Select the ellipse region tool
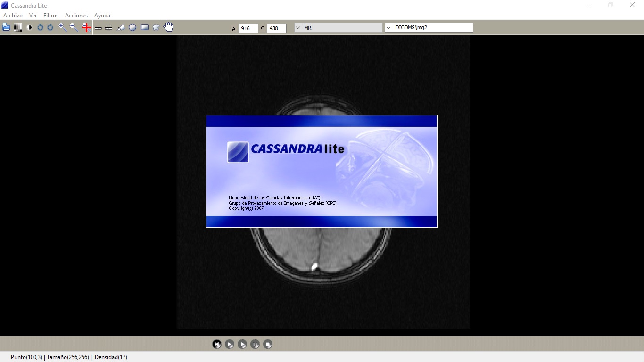Image resolution: width=644 pixels, height=362 pixels. coord(132,28)
